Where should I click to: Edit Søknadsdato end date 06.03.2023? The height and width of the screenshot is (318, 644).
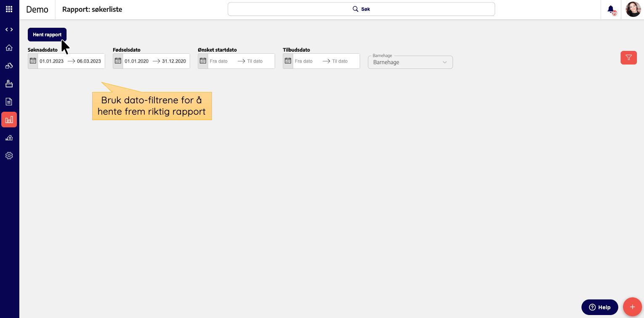[89, 61]
